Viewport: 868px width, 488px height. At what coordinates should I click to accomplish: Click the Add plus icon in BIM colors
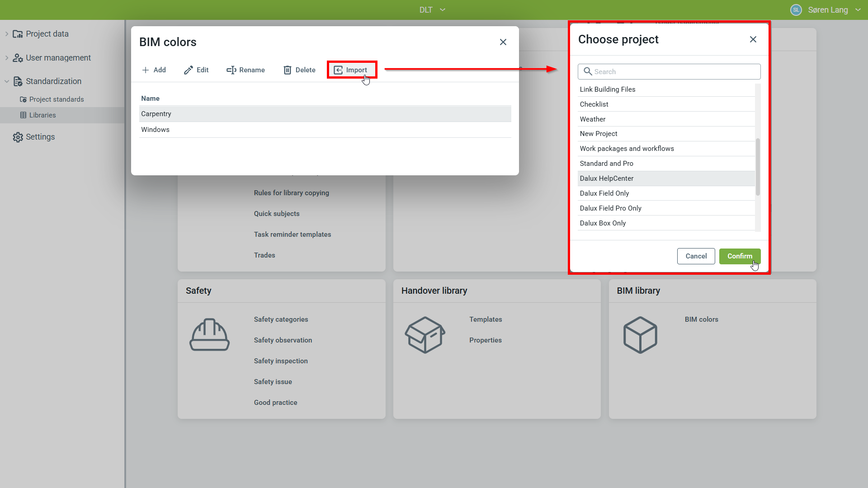coord(146,70)
